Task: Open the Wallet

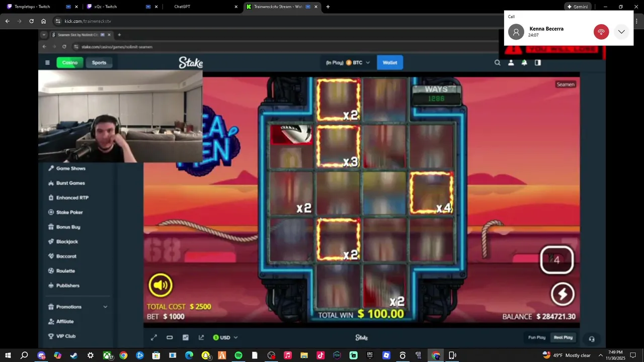Action: 390,63
